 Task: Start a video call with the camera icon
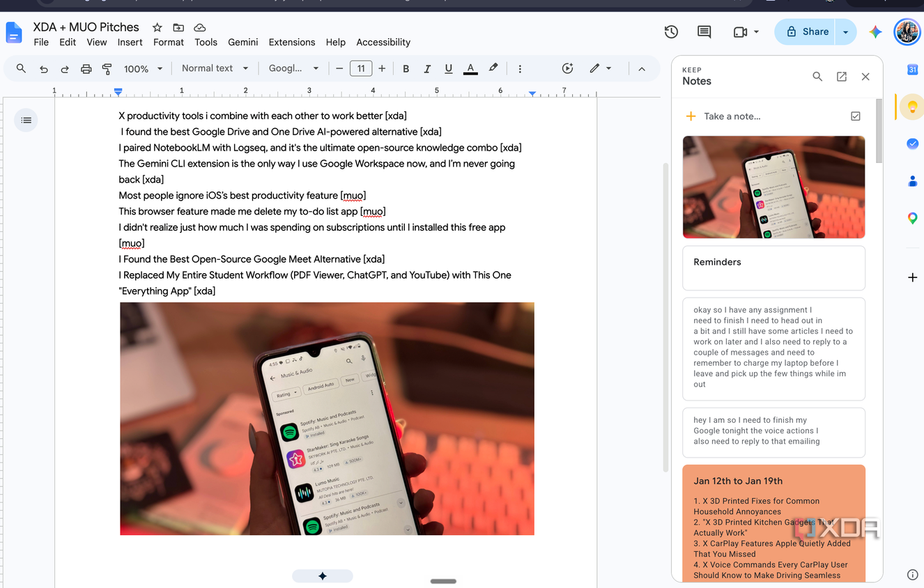[740, 32]
